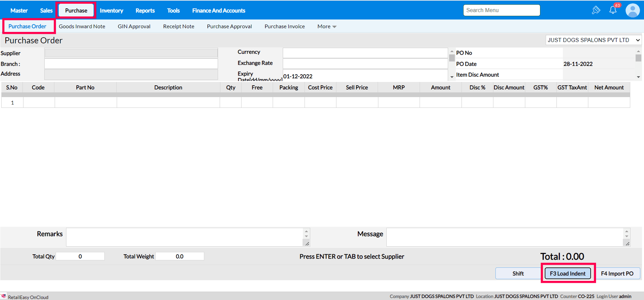644x300 pixels.
Task: Click the Exchange Rate field
Action: tap(365, 63)
